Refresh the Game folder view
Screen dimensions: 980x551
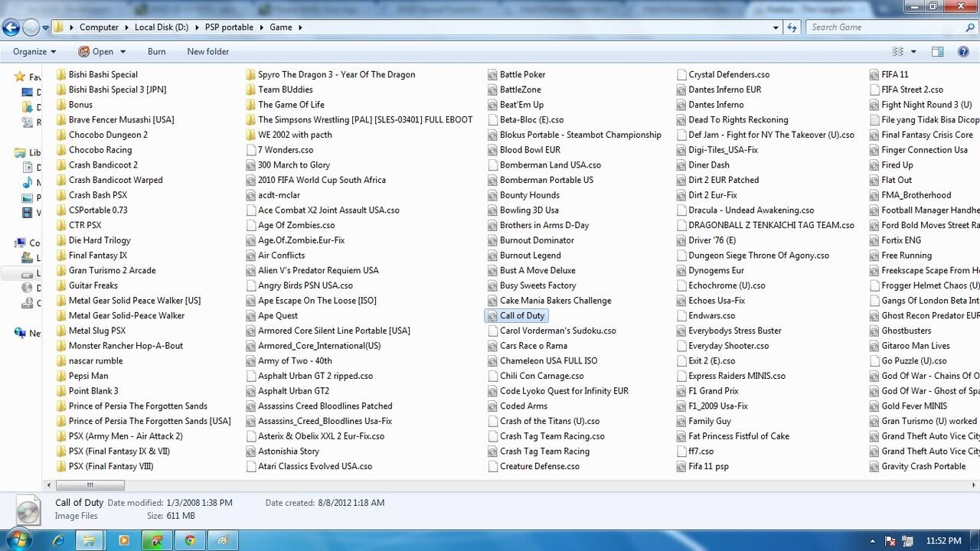(x=793, y=28)
